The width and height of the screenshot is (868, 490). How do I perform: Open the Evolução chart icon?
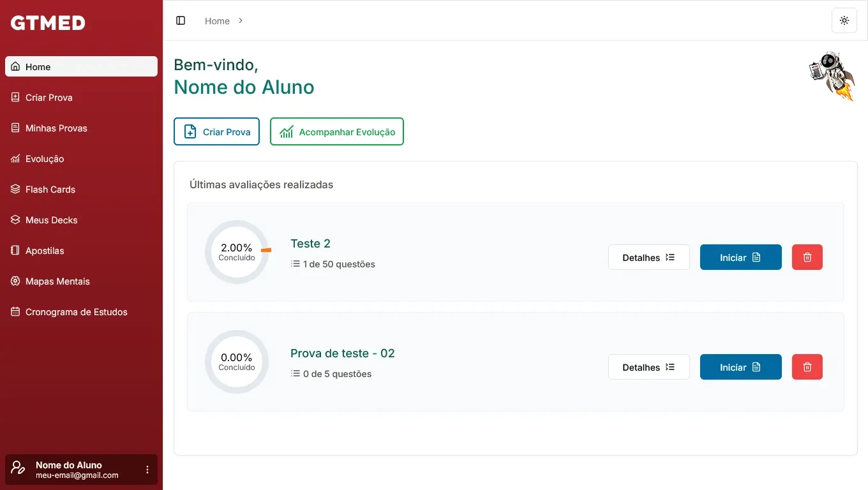(15, 159)
